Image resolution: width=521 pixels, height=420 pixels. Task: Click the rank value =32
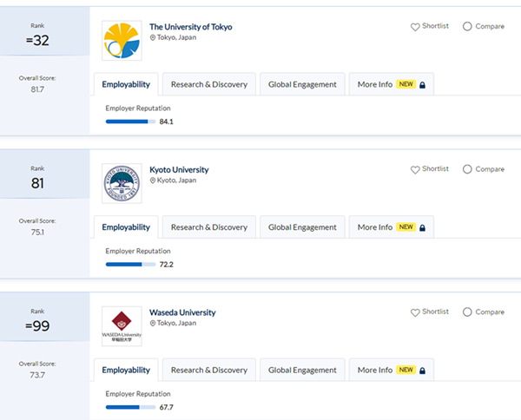coord(37,41)
